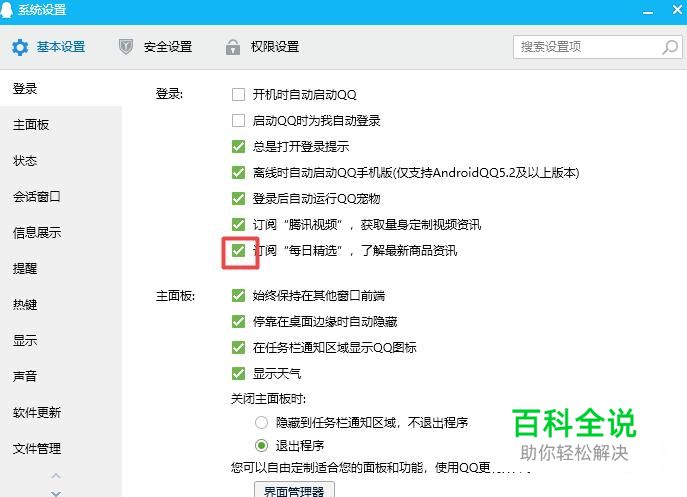Select 状态 in the sidebar
Viewport: 687px width, 497px height.
[61, 161]
